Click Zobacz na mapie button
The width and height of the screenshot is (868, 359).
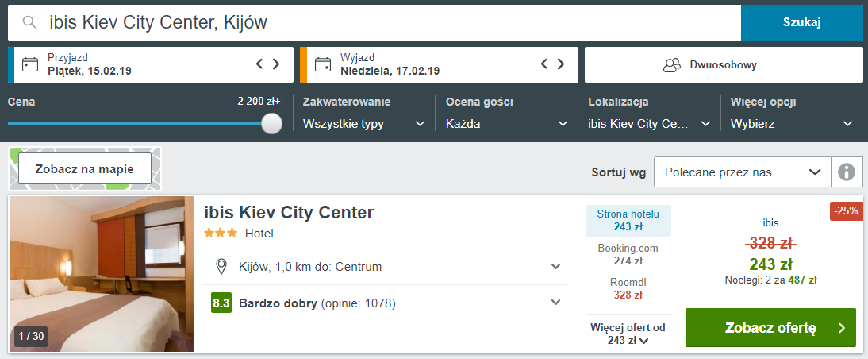[x=85, y=169]
